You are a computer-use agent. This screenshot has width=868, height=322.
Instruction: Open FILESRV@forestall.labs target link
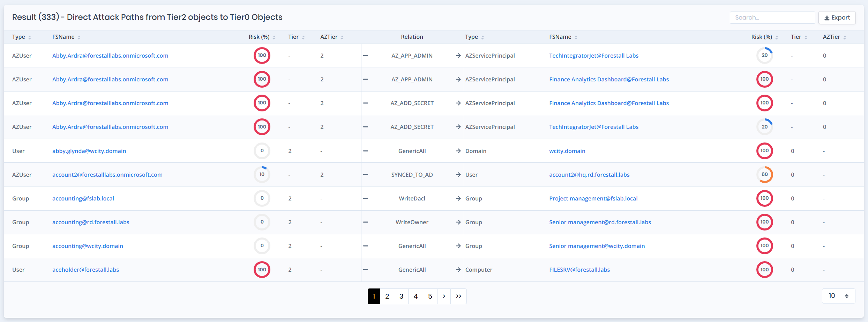pos(579,270)
